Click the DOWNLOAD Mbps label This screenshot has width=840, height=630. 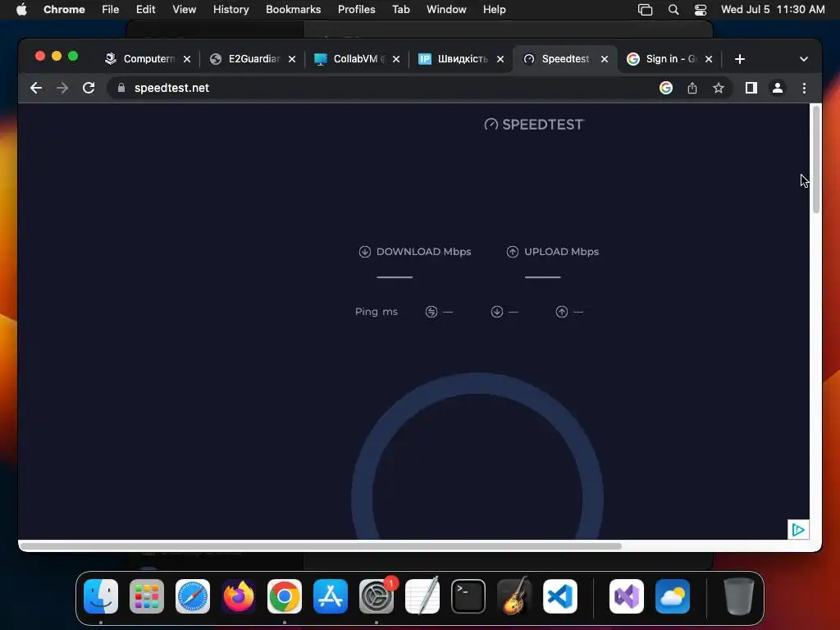click(423, 252)
